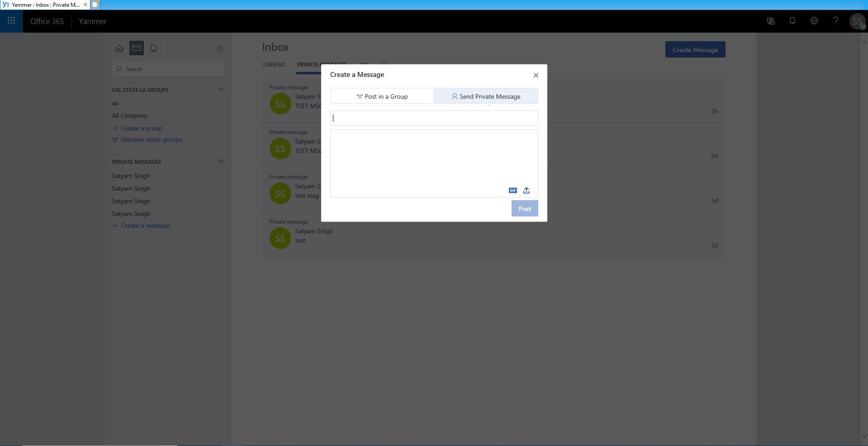Focus the sidebar Search box
This screenshot has height=446, width=868.
[168, 69]
